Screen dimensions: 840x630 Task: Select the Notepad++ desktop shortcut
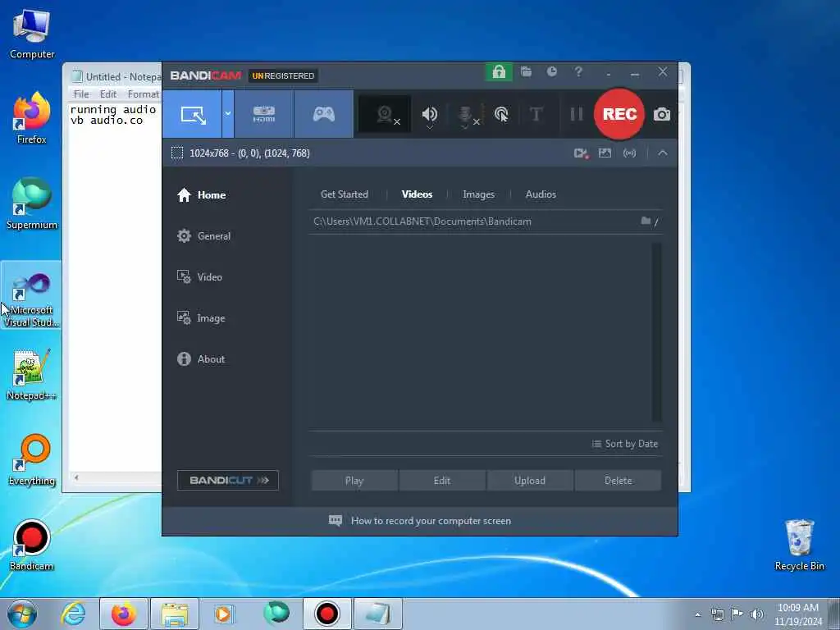32,375
